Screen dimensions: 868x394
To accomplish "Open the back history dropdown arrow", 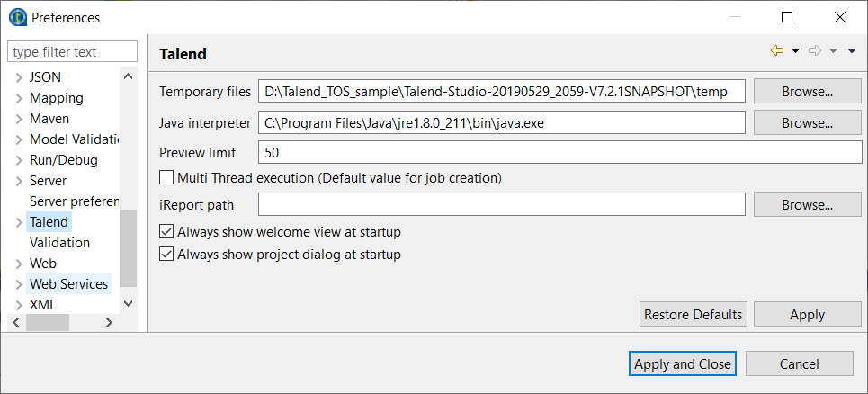I will tap(795, 51).
